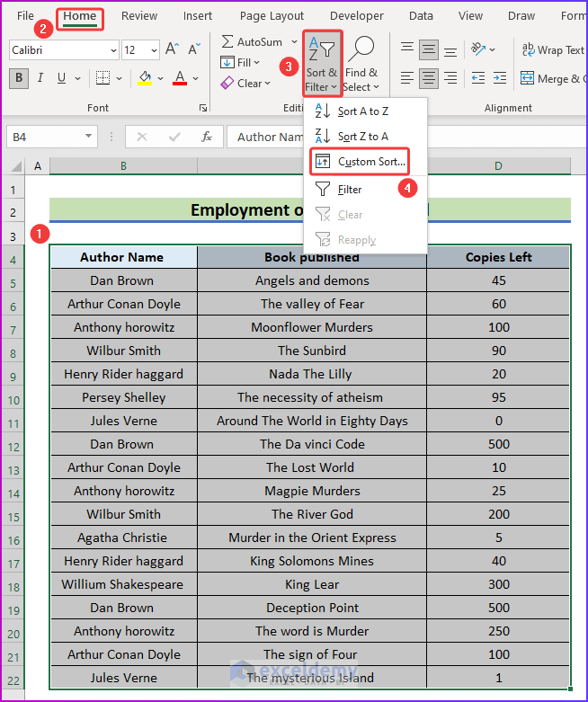Open the File tab
Screen dimensions: 588x702
(x=25, y=16)
